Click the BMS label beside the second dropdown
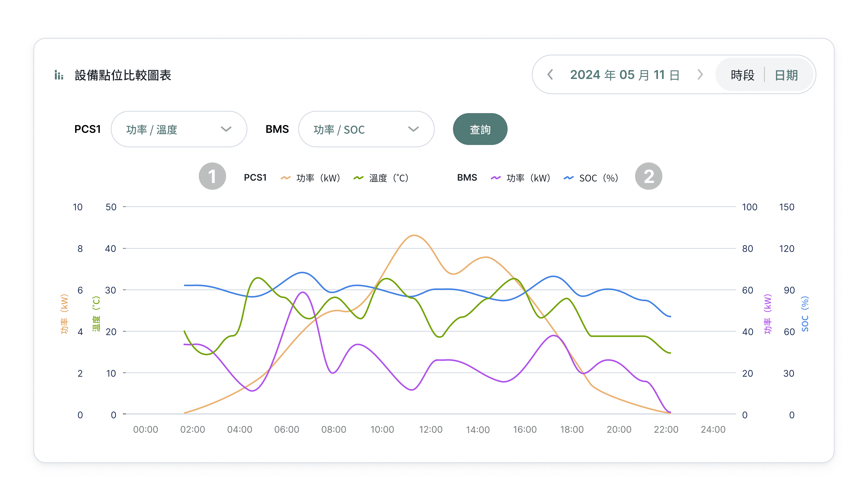This screenshot has width=868, height=501. [x=277, y=129]
